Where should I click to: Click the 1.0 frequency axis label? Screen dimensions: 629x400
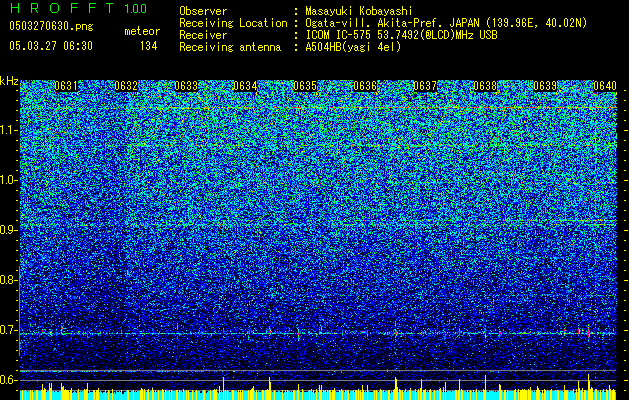pos(8,180)
